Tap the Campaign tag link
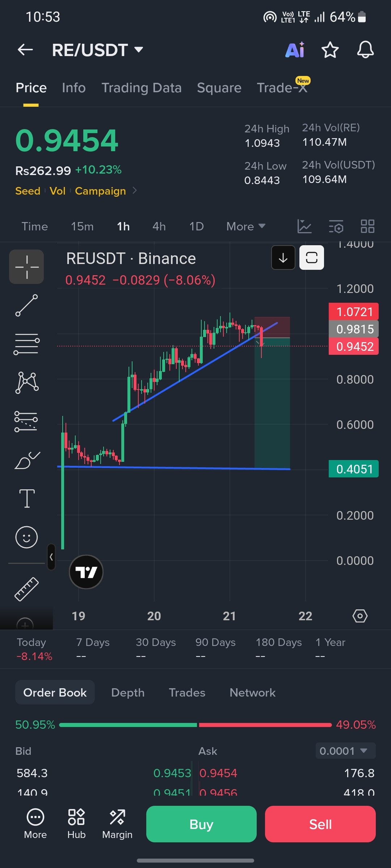This screenshot has height=868, width=391. pyautogui.click(x=100, y=191)
